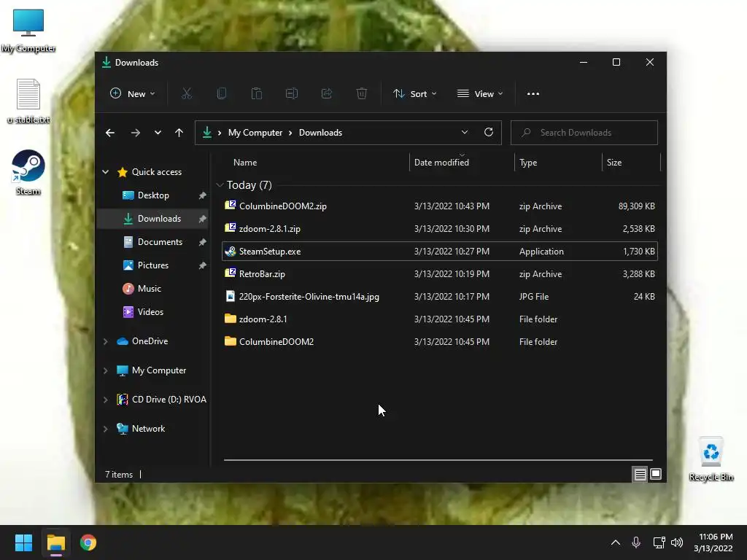Select My Computer desktop icon
Image resolution: width=747 pixels, height=560 pixels.
[x=28, y=31]
